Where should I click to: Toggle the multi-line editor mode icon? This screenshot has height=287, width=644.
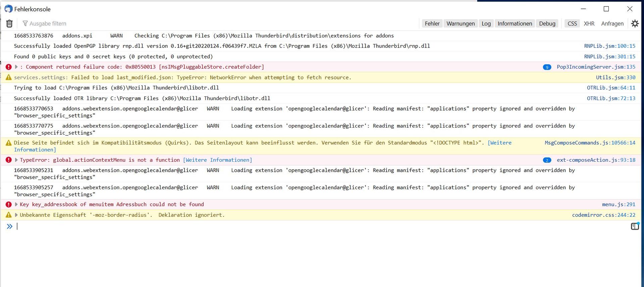[635, 226]
